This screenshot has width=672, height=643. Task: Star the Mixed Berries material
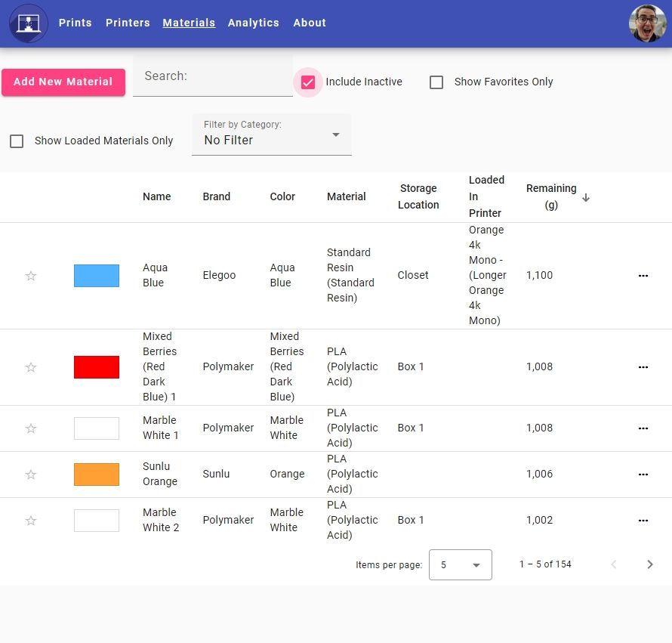[x=30, y=367]
